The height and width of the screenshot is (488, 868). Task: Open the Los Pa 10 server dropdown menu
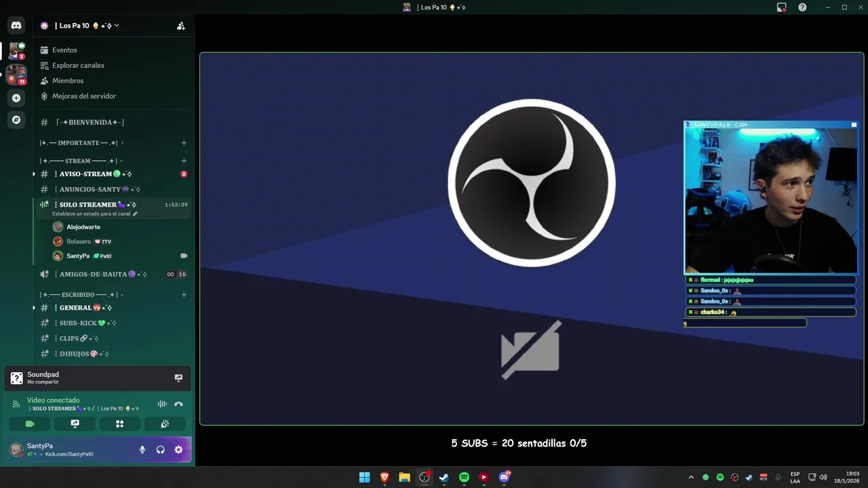point(88,26)
